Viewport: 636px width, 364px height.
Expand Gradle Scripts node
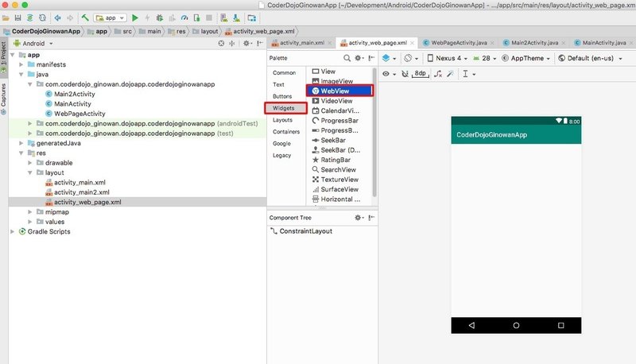coord(13,231)
